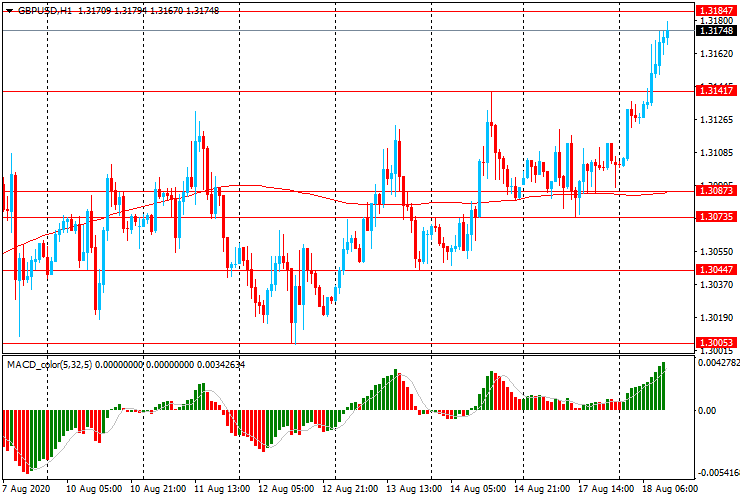Click the 7 Aug 2020 date label

click(x=29, y=491)
